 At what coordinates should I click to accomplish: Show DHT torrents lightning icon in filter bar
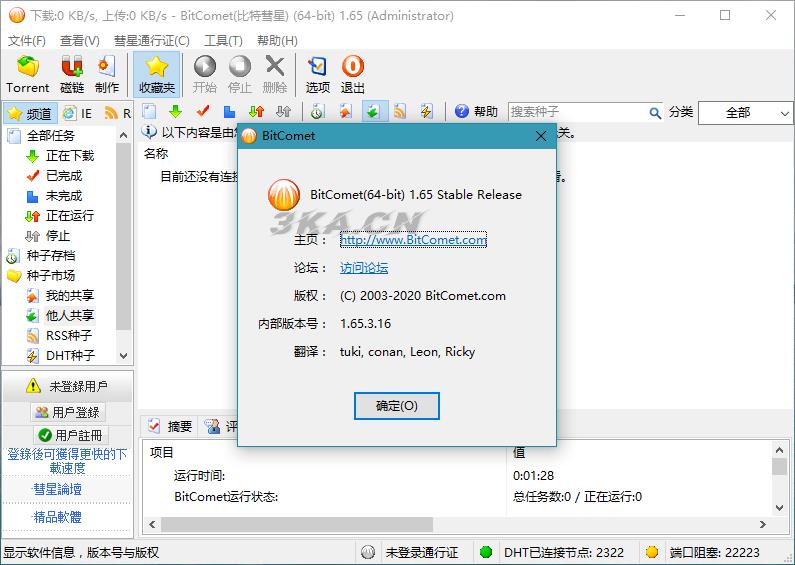click(426, 111)
